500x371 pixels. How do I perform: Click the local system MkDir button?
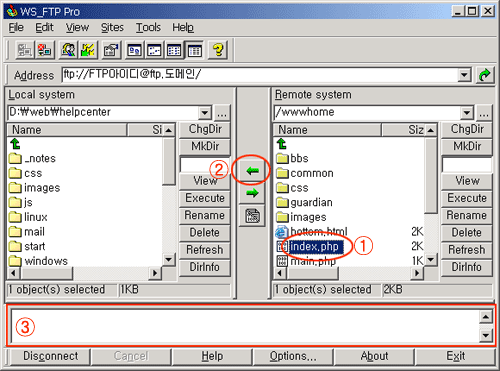tap(205, 146)
